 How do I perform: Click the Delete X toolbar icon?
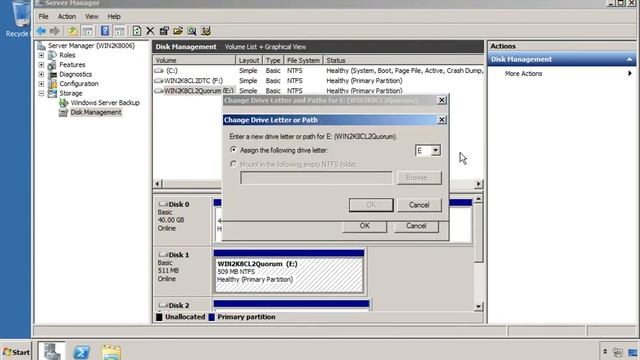coord(150,31)
